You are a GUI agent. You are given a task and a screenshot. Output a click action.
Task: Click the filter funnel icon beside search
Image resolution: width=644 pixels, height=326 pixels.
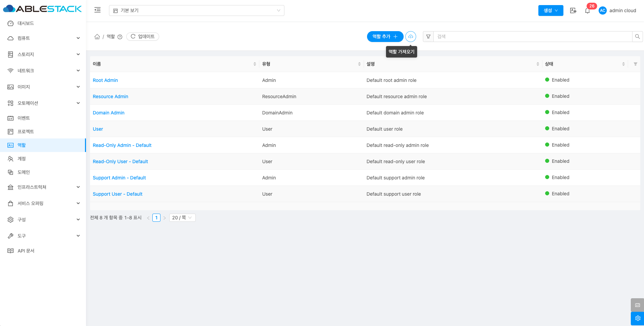click(x=428, y=37)
